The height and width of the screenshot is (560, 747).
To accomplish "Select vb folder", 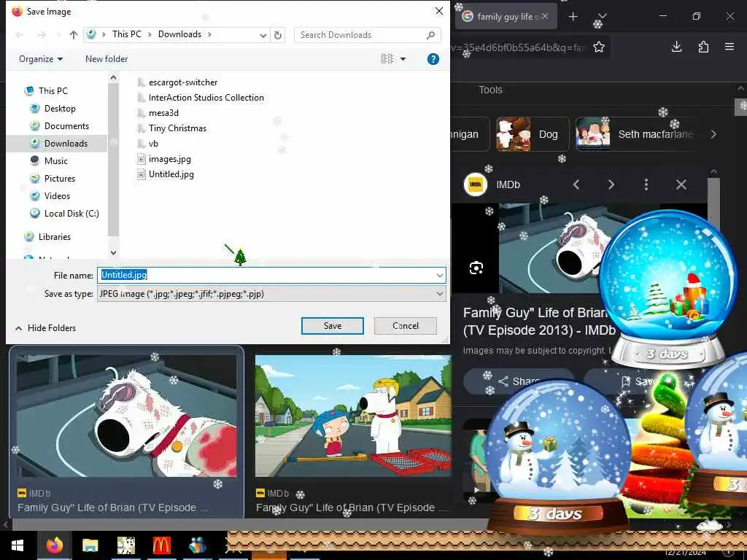I will (153, 144).
